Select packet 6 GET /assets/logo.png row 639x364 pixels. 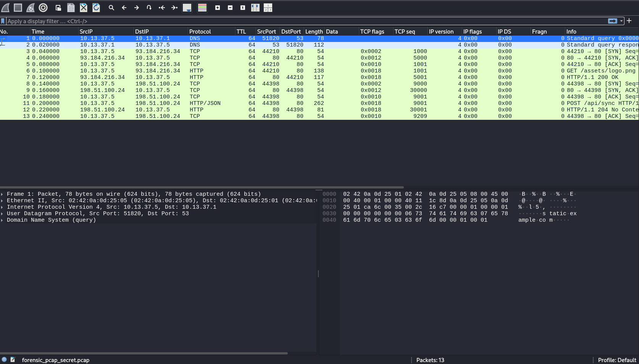[x=319, y=71]
